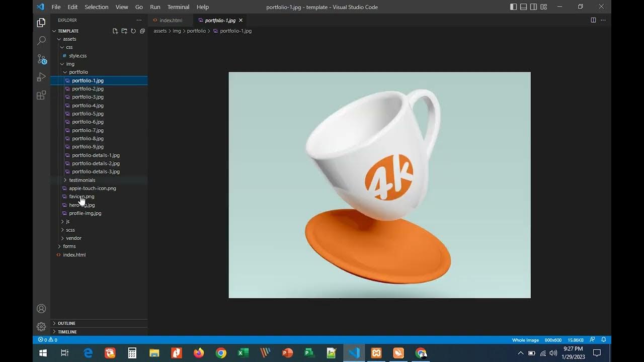Open style.css in the file tree
Screen dimensions: 644x362
tap(77, 56)
